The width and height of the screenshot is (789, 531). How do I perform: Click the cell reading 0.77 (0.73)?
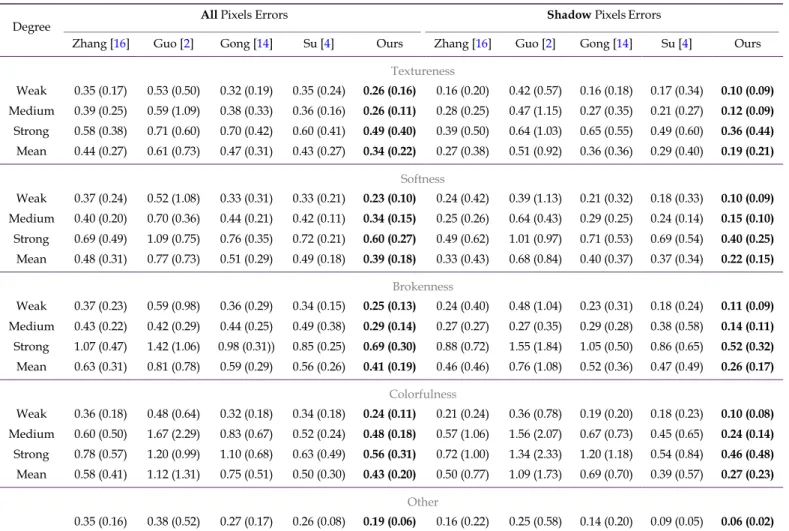pos(173,259)
